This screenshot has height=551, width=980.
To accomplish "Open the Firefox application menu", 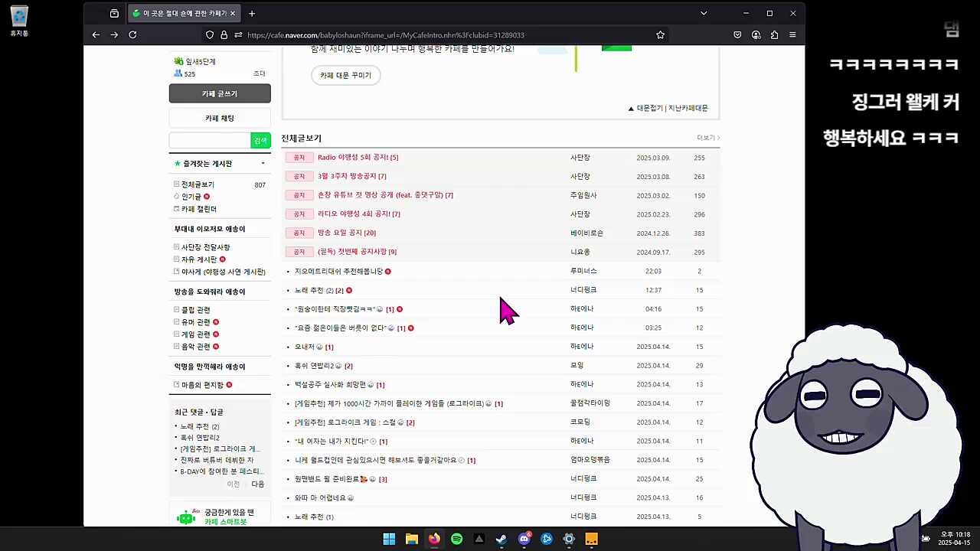I will click(x=792, y=34).
